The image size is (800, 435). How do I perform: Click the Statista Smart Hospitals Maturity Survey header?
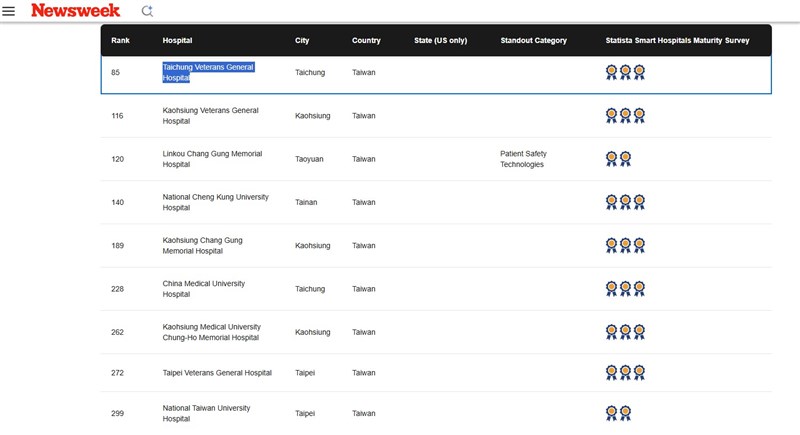click(x=677, y=41)
